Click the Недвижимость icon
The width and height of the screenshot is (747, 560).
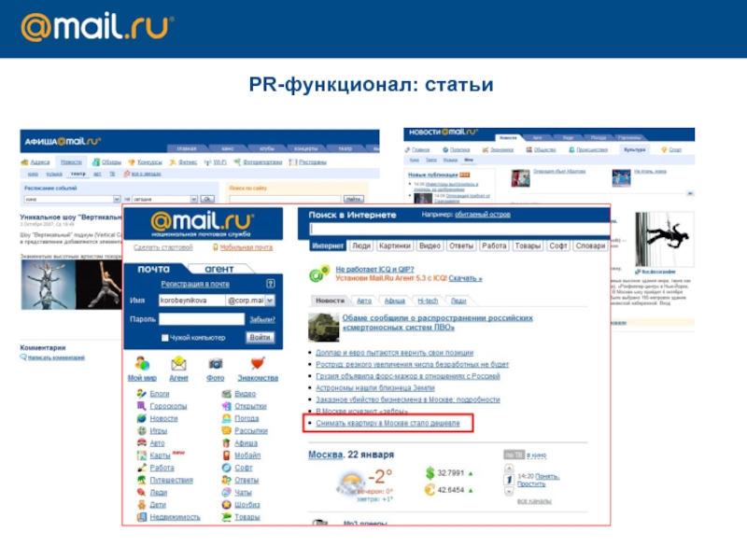142,517
